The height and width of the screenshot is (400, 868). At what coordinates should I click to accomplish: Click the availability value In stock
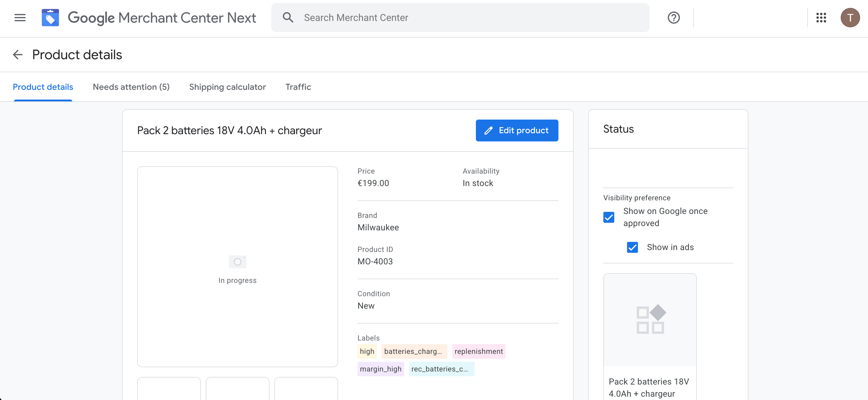click(477, 183)
